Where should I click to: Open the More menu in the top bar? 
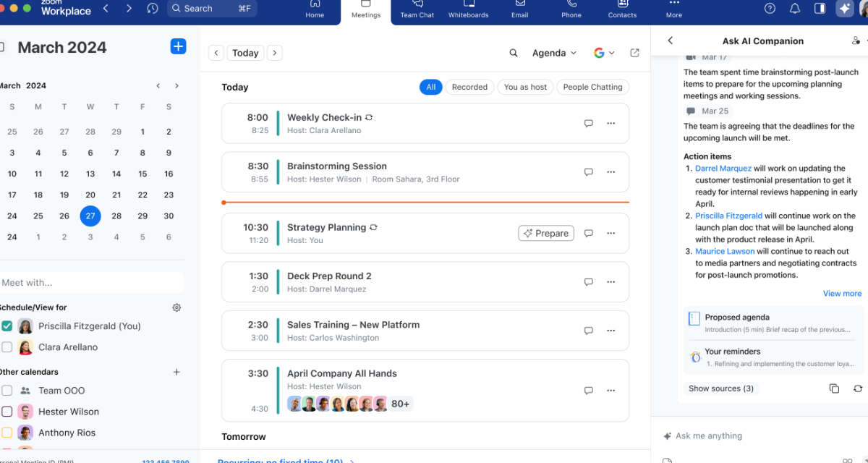click(x=674, y=10)
